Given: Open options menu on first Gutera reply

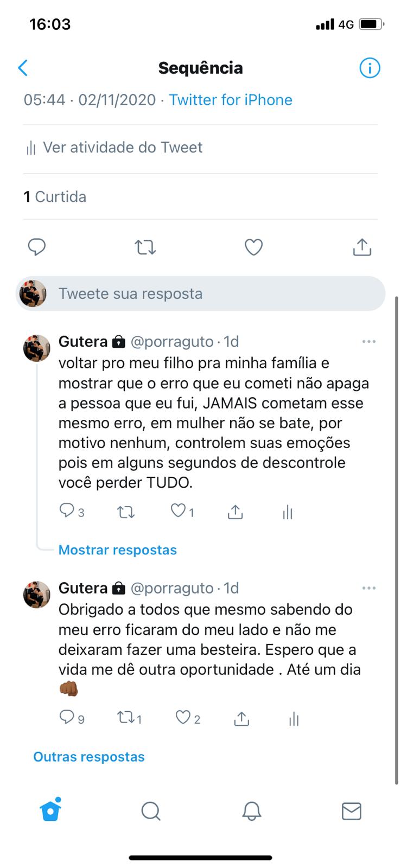Looking at the screenshot, I should pyautogui.click(x=368, y=342).
